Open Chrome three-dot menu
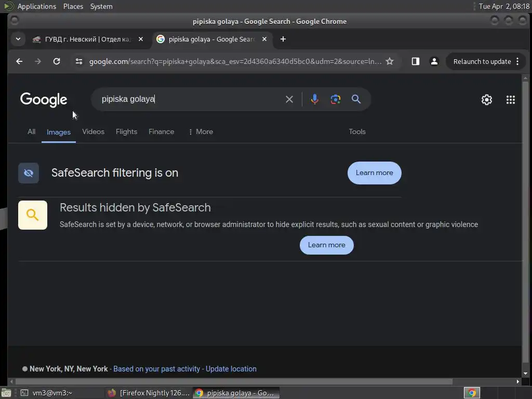This screenshot has width=532, height=399. (x=517, y=61)
